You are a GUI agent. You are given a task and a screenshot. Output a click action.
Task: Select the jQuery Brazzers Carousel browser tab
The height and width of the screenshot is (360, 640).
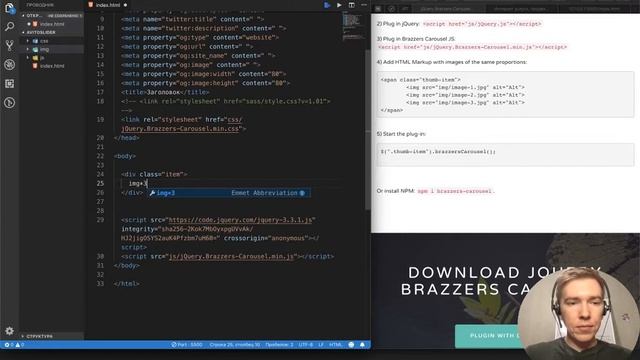click(x=445, y=9)
